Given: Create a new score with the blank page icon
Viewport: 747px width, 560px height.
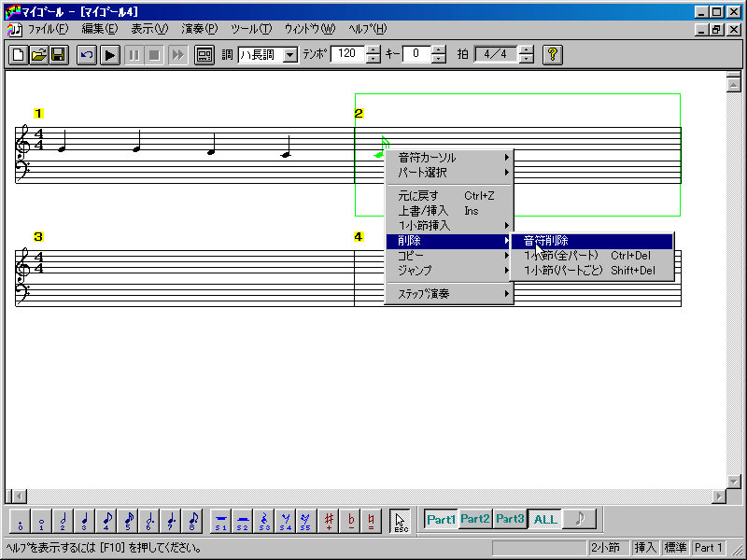Looking at the screenshot, I should pos(18,55).
